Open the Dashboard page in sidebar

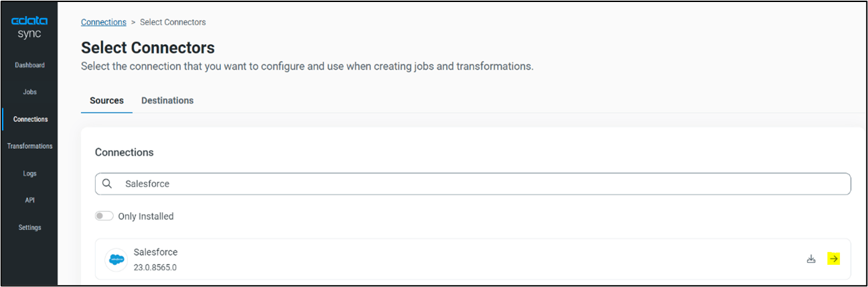point(29,65)
